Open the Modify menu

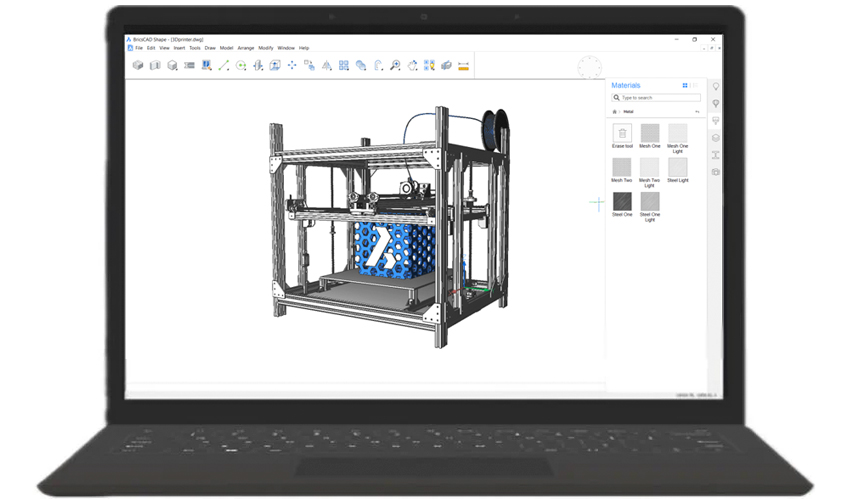coord(266,47)
